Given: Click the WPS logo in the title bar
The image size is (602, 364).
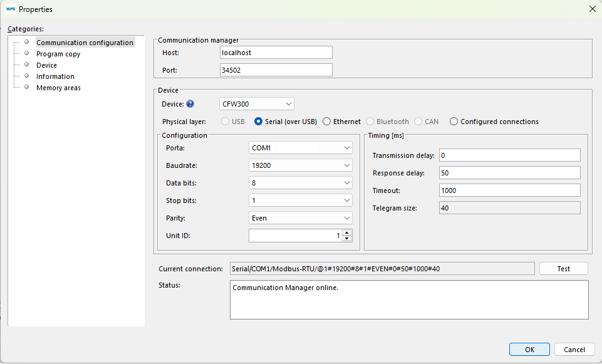Looking at the screenshot, I should pos(11,9).
